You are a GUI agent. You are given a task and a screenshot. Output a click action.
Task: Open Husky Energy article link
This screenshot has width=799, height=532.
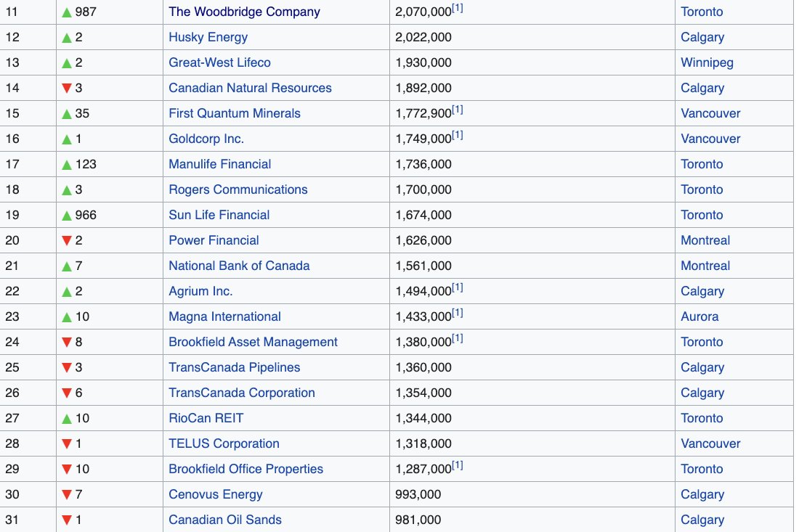click(208, 37)
